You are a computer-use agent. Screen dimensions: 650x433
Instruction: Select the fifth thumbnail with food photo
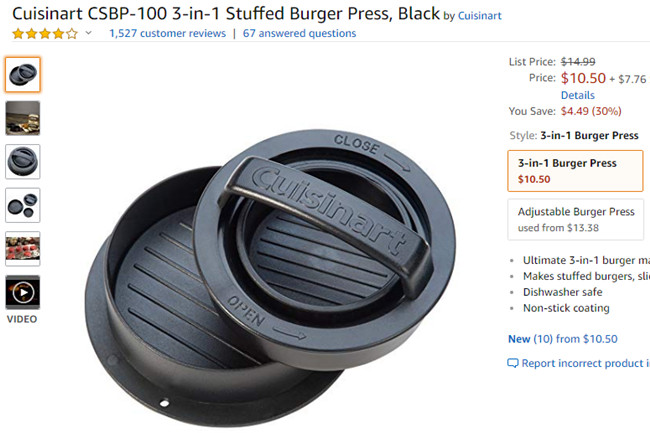[x=22, y=249]
